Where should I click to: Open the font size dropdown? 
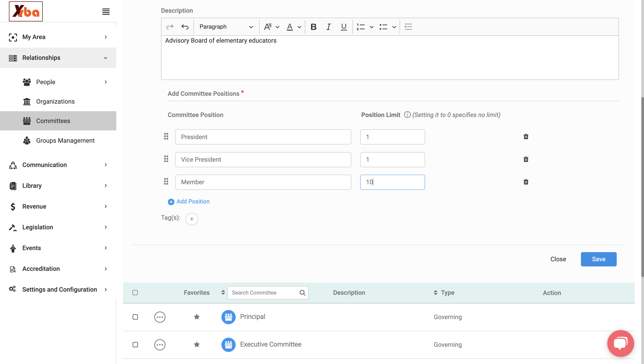tap(271, 27)
